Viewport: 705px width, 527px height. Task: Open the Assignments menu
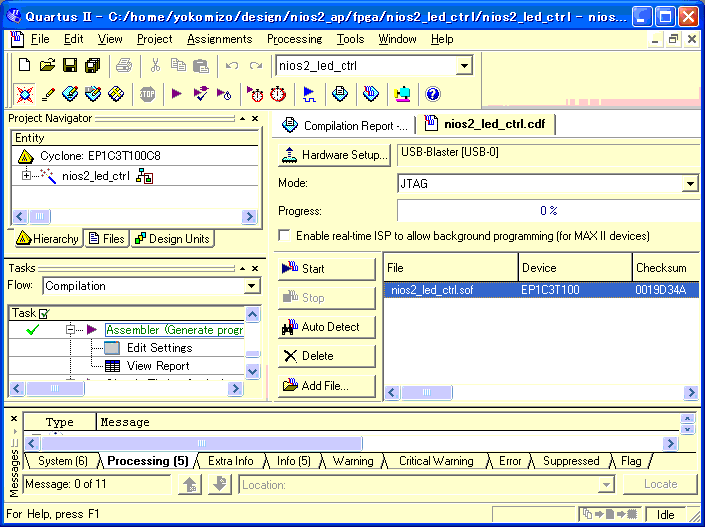point(219,39)
